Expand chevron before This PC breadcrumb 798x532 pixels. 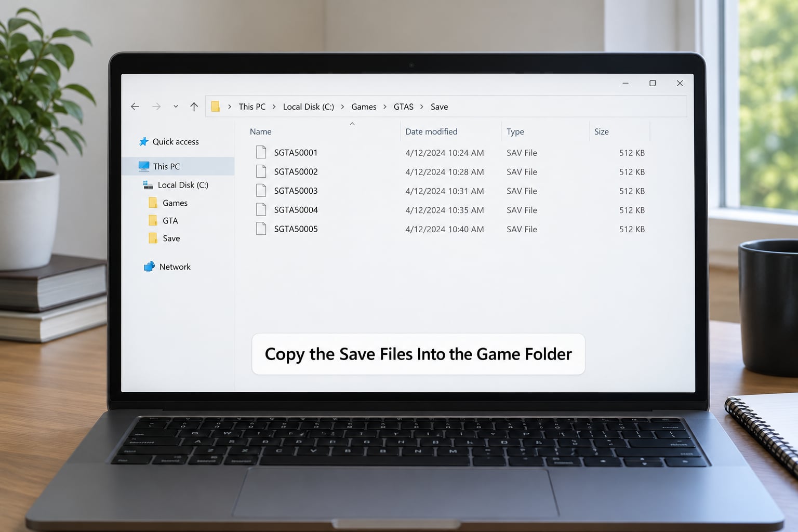[x=230, y=107]
